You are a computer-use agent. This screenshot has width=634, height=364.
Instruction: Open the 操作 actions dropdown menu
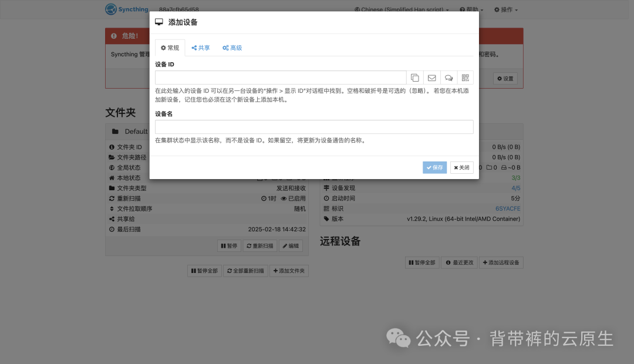pyautogui.click(x=506, y=10)
